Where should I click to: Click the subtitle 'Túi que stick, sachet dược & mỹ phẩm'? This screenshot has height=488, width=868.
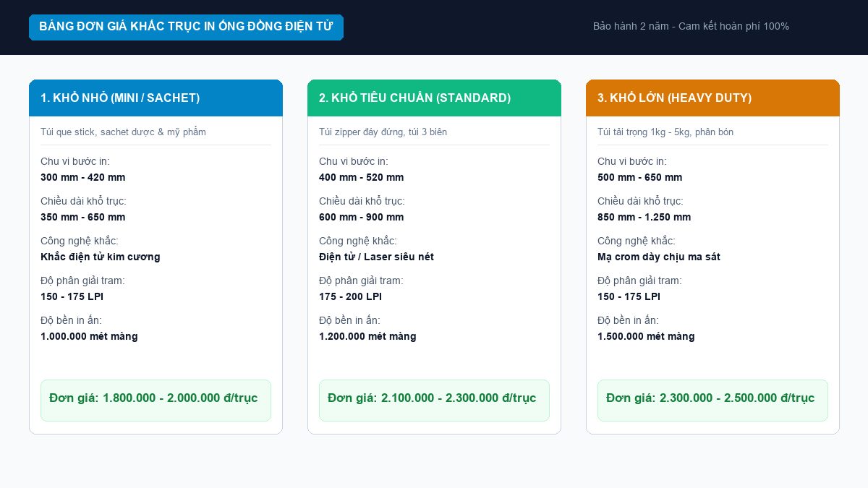pos(123,132)
